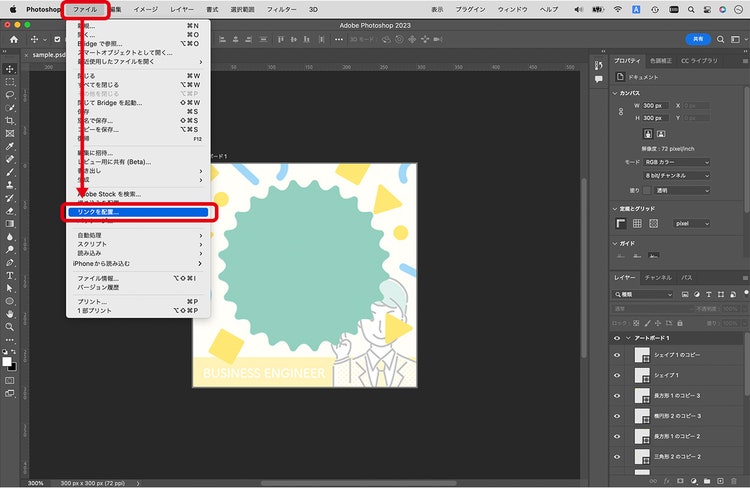The image size is (750, 488).
Task: Hide the シェイプ 1 layer
Action: click(617, 376)
